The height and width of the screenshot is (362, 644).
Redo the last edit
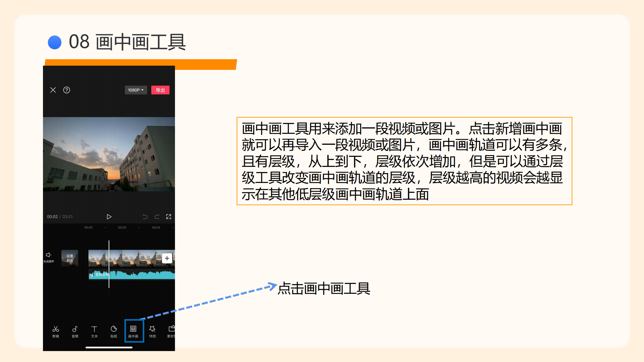click(157, 217)
